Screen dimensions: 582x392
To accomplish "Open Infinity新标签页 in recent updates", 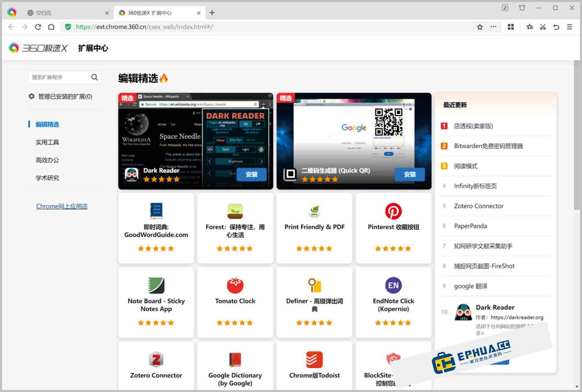I will [496, 186].
